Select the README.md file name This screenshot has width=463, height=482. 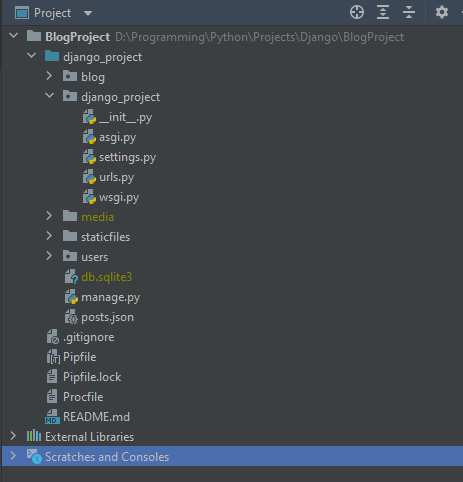click(96, 417)
